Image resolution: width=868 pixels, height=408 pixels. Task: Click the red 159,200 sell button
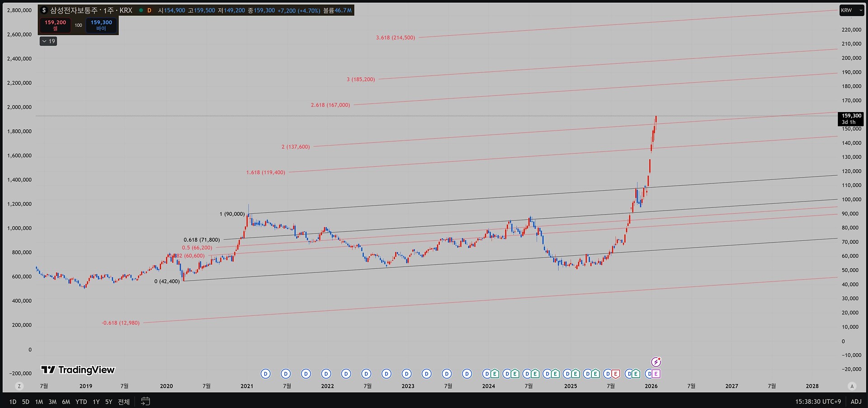(55, 25)
